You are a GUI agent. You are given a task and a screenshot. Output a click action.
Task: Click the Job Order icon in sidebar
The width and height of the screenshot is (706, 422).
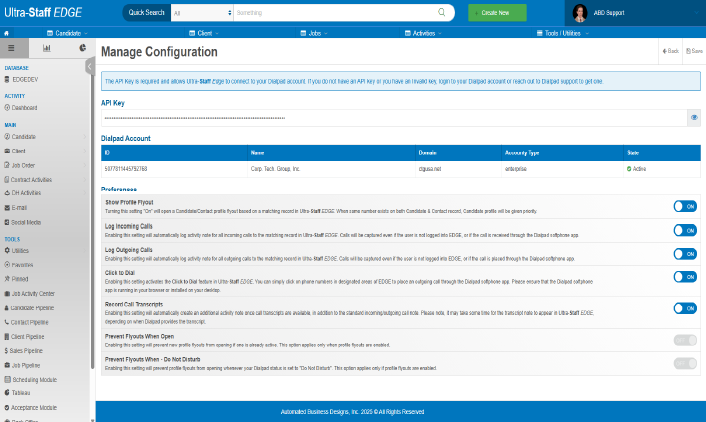7,165
